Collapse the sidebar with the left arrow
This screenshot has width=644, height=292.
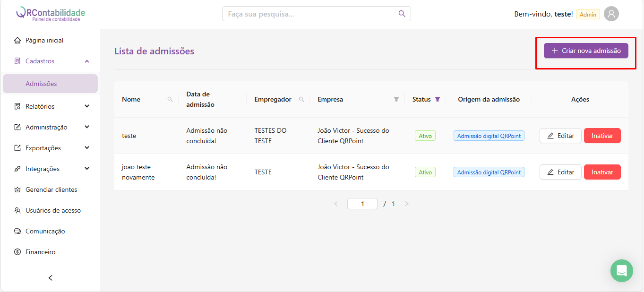coord(51,278)
